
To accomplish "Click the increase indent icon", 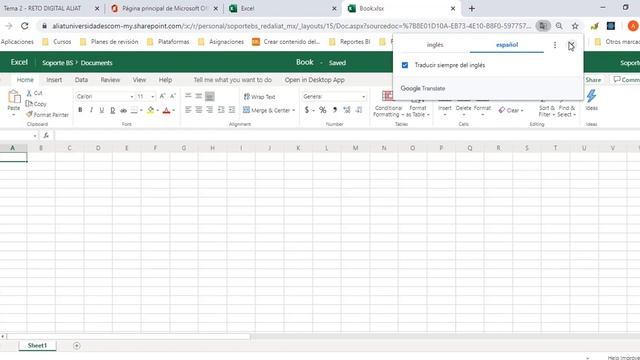I will coord(232,110).
